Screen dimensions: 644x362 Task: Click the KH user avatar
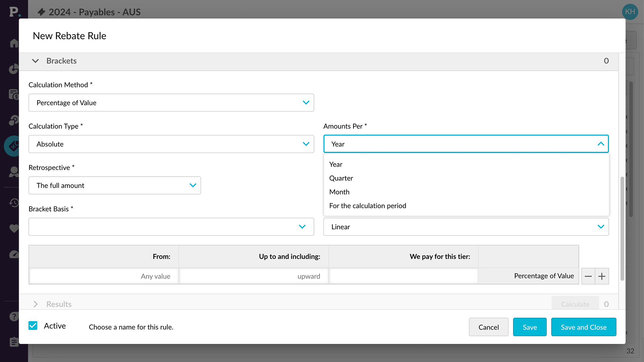[x=630, y=12]
